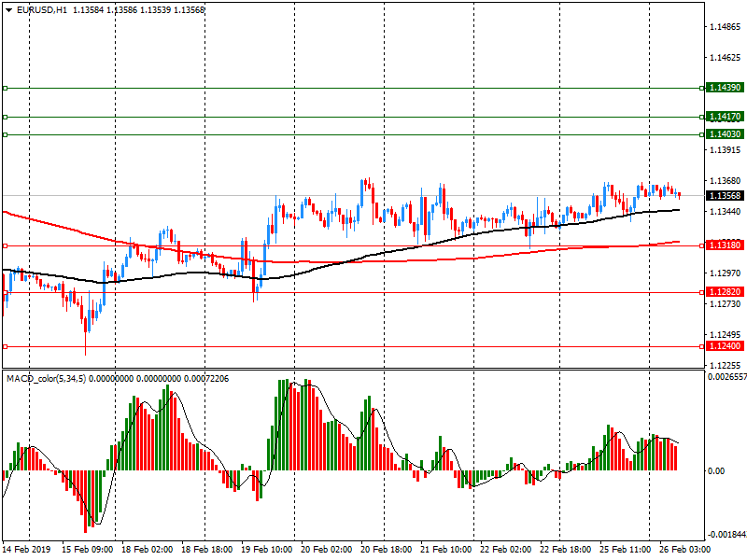Open the chart menu triangle beside EURUSD,H1
This screenshot has width=747, height=560.
(8, 9)
